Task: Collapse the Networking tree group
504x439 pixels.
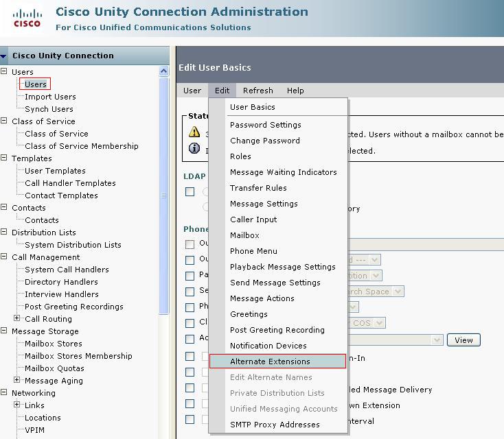Action: (x=4, y=392)
